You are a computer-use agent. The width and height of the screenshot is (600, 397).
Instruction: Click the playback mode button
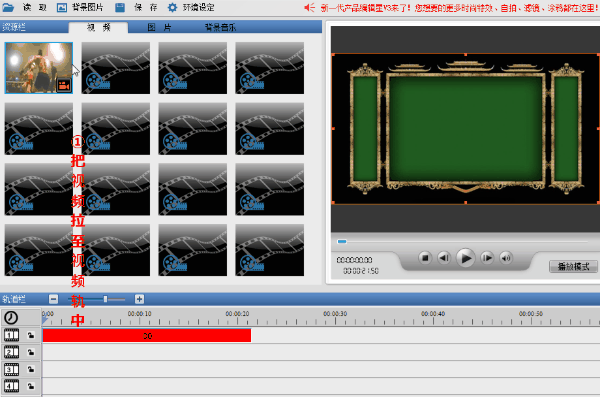(x=573, y=266)
